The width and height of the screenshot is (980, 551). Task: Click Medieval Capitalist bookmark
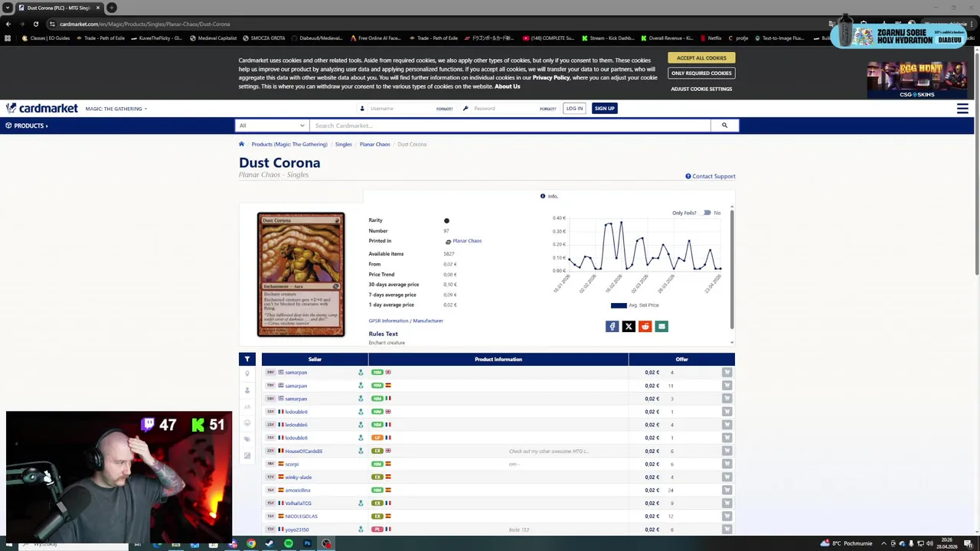[214, 38]
